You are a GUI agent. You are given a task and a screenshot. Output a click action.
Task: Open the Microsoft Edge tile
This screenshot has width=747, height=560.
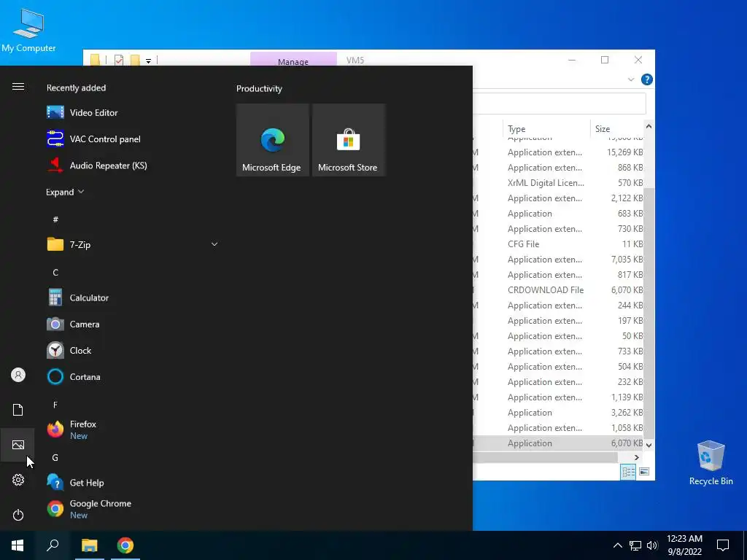[273, 140]
